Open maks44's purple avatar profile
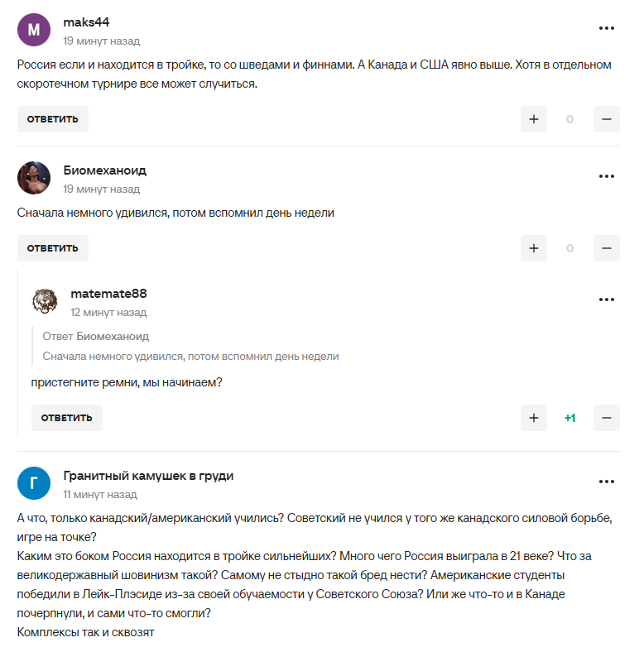Screen dimensions: 644x652 34,31
